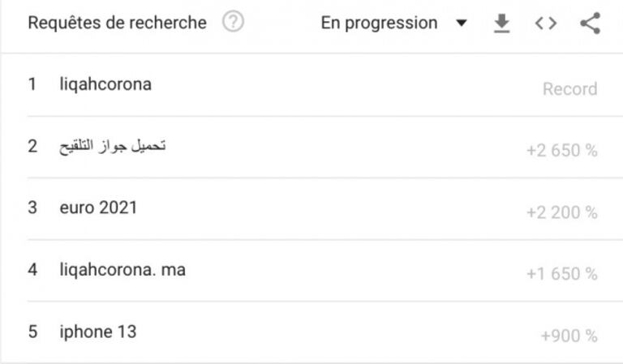623x364 pixels.
Task: Click the Record value in first row
Action: (x=569, y=89)
